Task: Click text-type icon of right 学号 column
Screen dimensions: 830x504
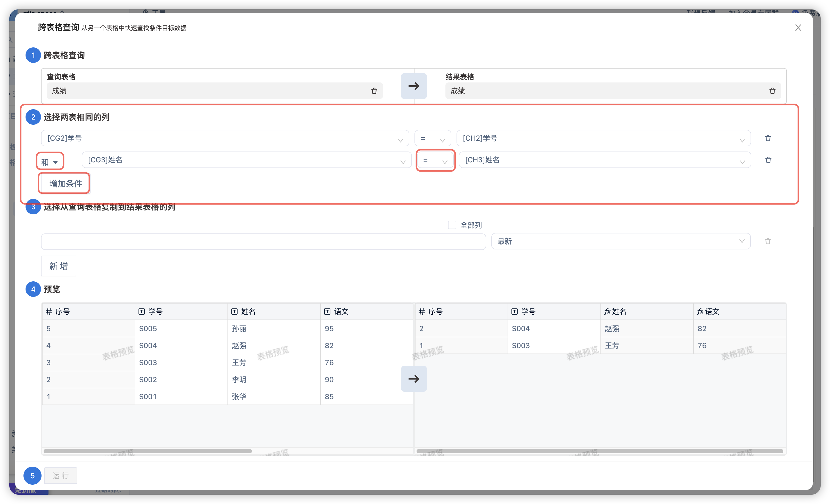Action: pyautogui.click(x=514, y=312)
